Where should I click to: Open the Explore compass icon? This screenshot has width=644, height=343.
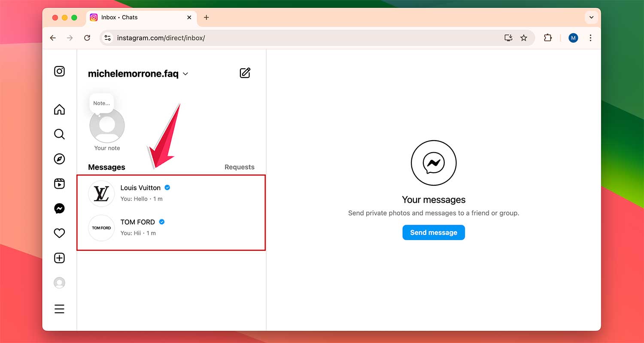59,159
